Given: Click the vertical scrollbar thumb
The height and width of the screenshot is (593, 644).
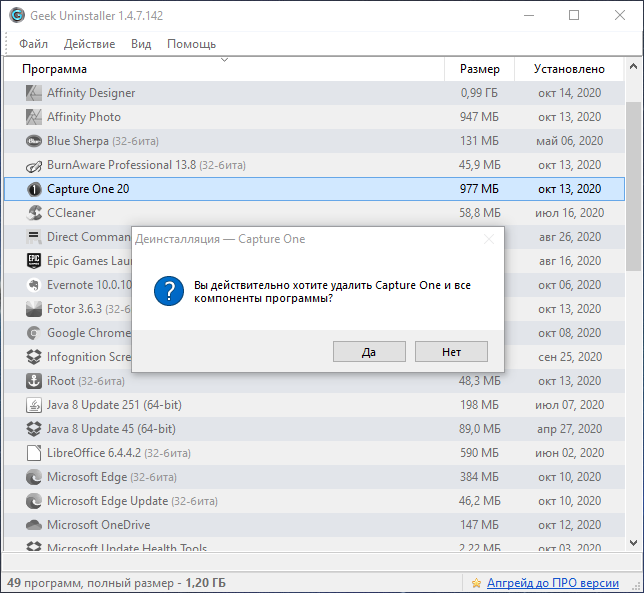Looking at the screenshot, I should click(x=633, y=186).
